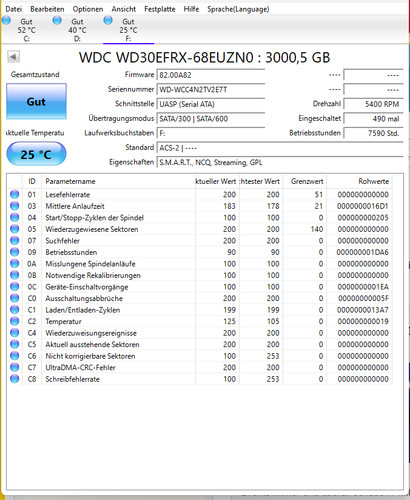
Task: Click the Seriennummer field
Action: click(x=211, y=90)
